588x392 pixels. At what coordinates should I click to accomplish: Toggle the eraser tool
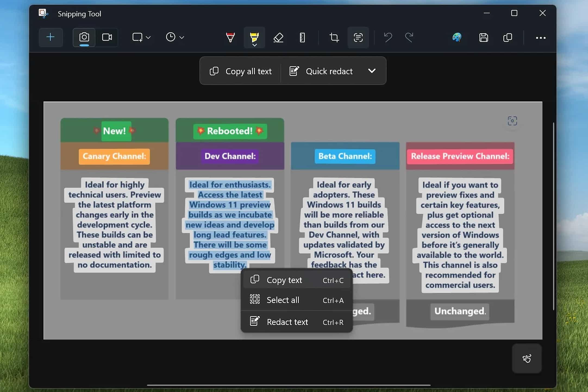point(278,37)
